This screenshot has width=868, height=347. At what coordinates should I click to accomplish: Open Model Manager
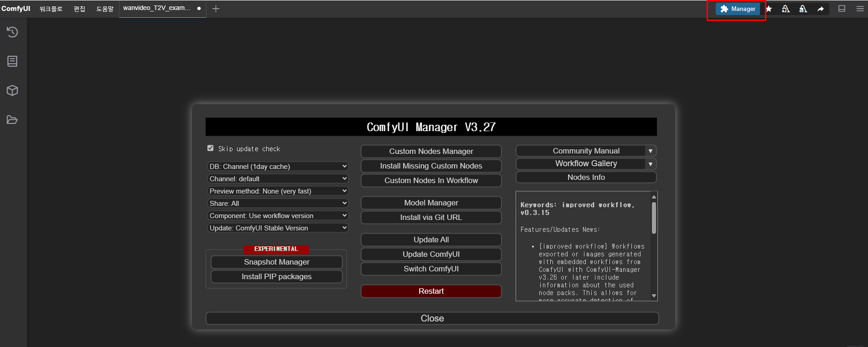pyautogui.click(x=431, y=203)
